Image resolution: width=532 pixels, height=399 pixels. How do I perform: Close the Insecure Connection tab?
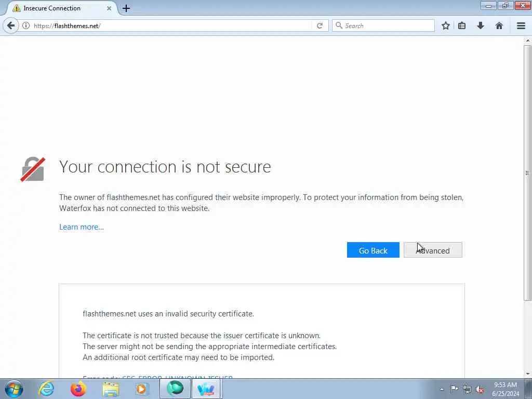point(109,8)
